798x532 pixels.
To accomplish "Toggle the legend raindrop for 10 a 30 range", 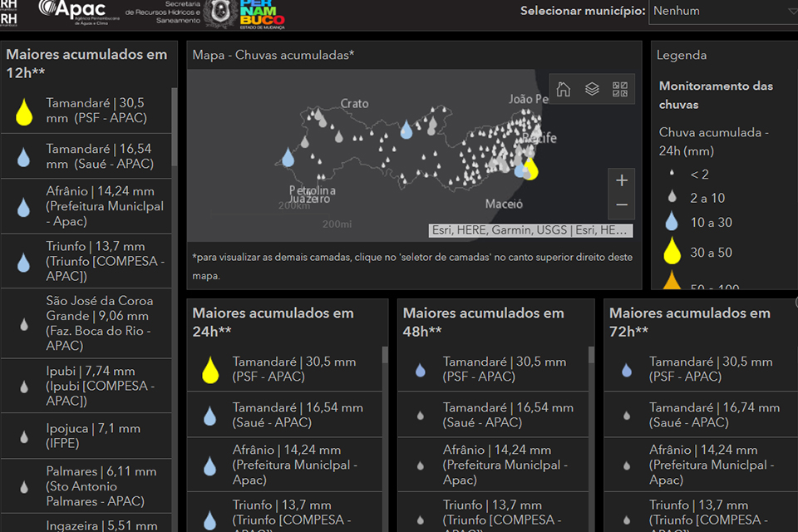I will coord(672,220).
